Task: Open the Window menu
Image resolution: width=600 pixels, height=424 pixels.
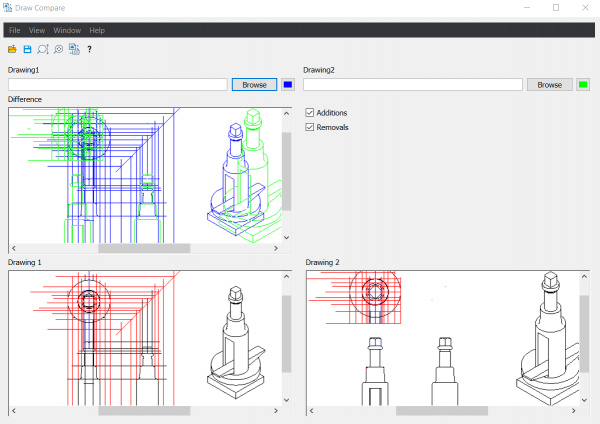Action: tap(67, 30)
